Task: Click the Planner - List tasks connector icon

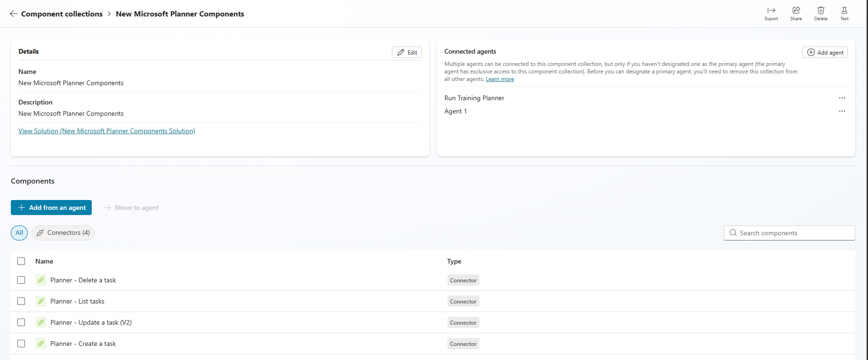Action: click(41, 301)
